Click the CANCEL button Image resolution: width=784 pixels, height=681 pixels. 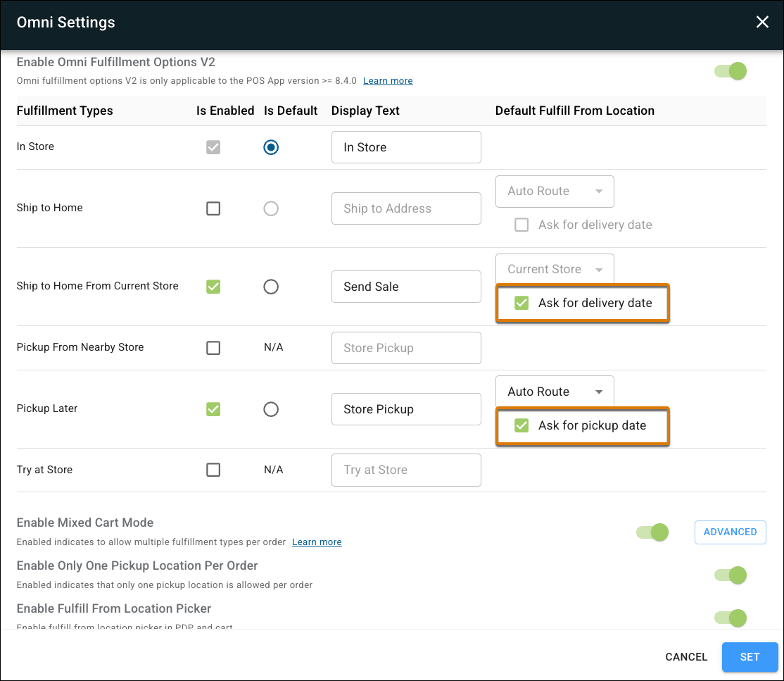(x=686, y=657)
